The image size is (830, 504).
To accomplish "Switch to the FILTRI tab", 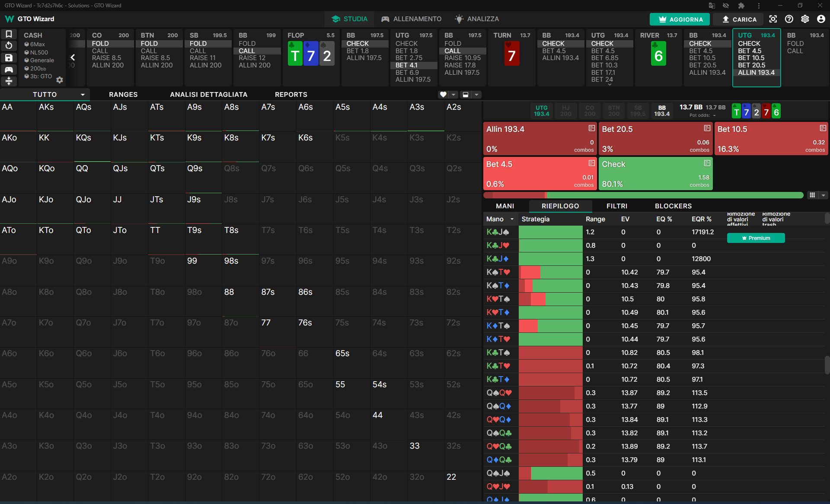I will [x=617, y=206].
